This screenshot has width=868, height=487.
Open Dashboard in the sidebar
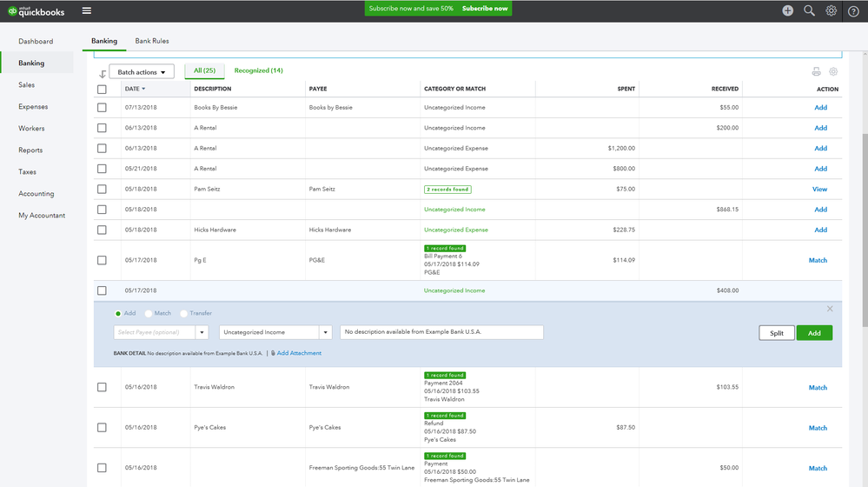[x=36, y=42]
